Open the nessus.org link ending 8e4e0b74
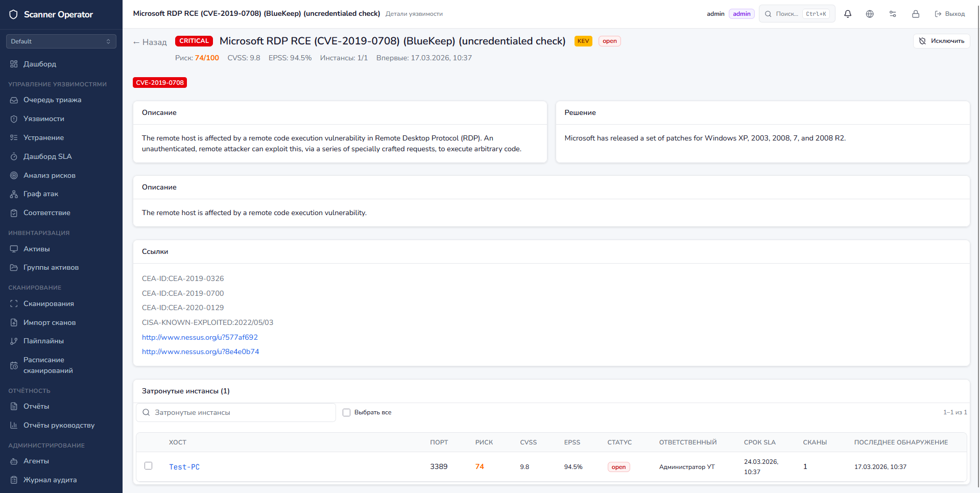The image size is (980, 493). (200, 351)
